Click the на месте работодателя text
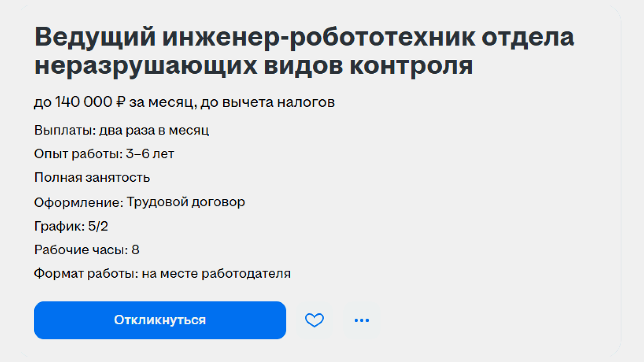The image size is (644, 362). [216, 274]
